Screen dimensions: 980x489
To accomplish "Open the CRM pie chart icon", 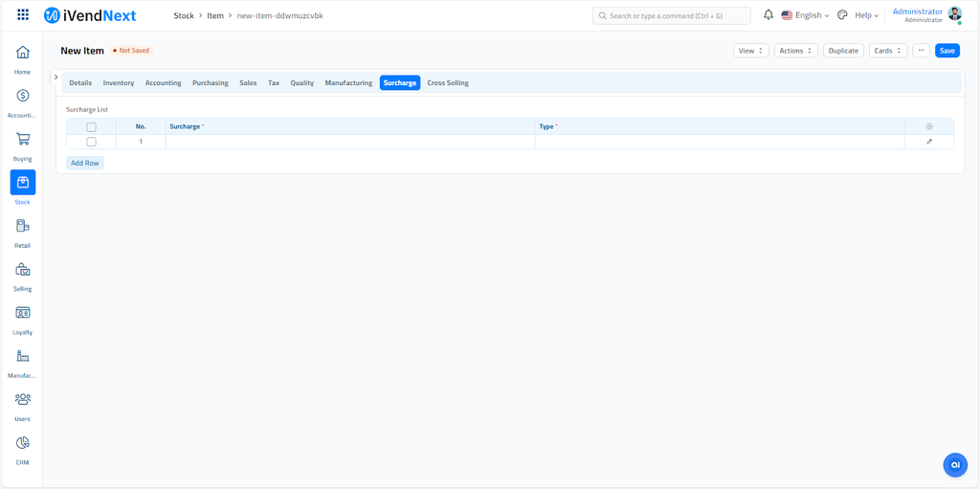I will click(23, 443).
